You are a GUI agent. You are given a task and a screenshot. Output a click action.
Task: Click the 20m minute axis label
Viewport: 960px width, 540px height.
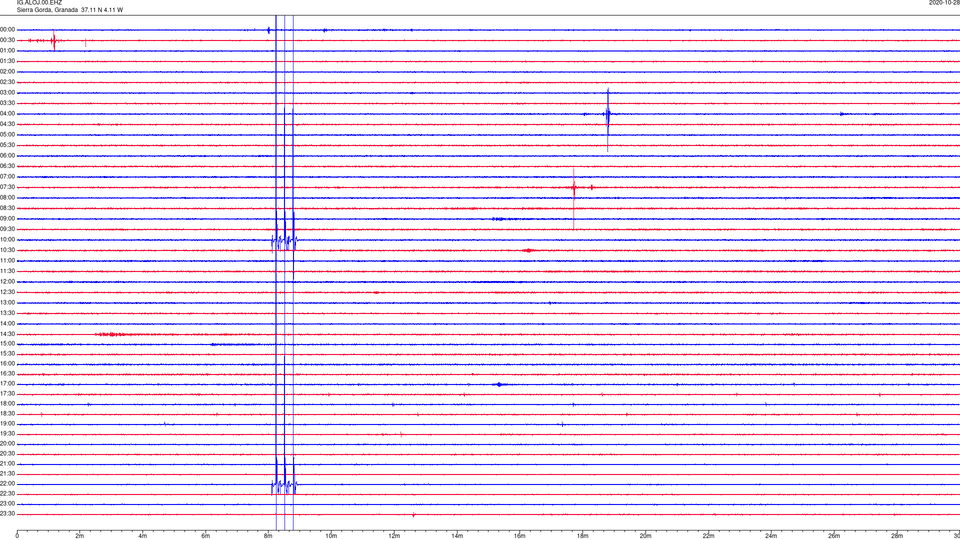click(645, 536)
